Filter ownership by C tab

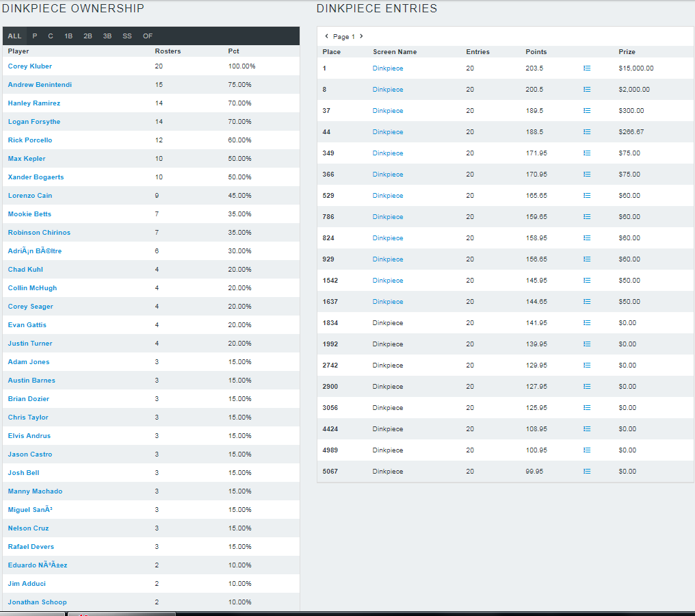point(51,36)
